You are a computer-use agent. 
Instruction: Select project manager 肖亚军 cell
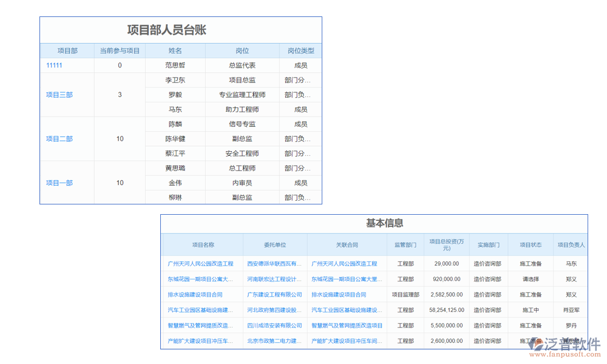point(571,309)
